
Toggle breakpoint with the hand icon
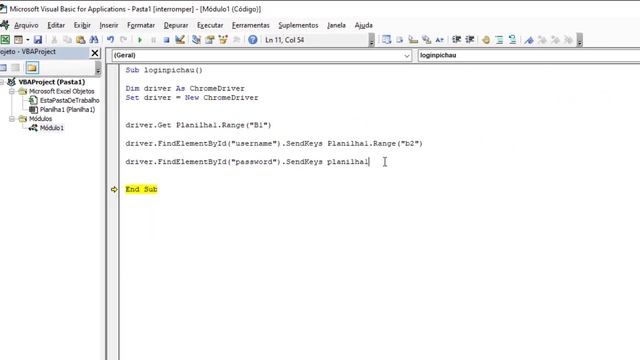486,40
